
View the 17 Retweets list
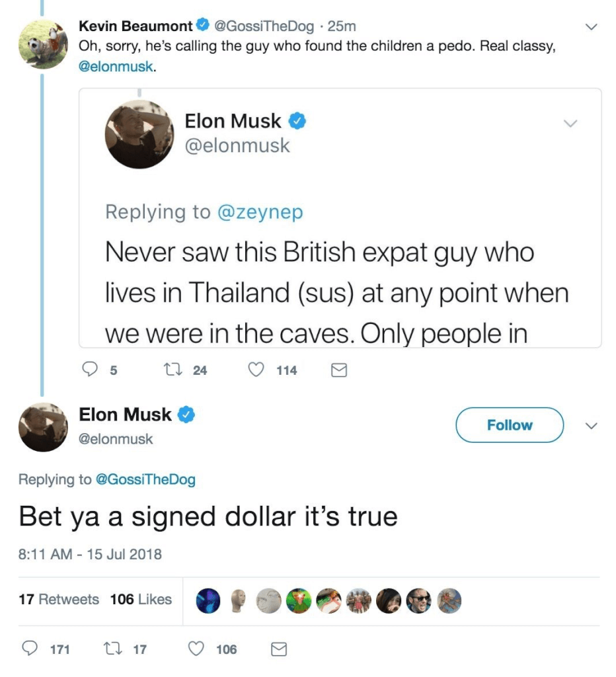tap(59, 600)
